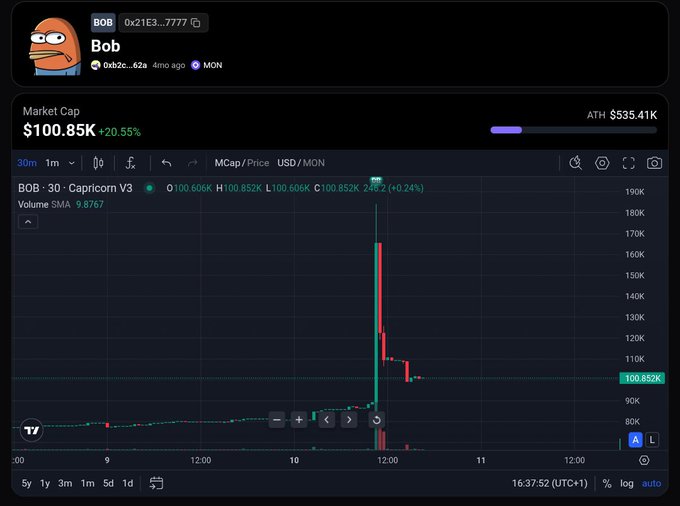680x506 pixels.
Task: Click the creator address 0xb2c...62a
Action: (125, 65)
